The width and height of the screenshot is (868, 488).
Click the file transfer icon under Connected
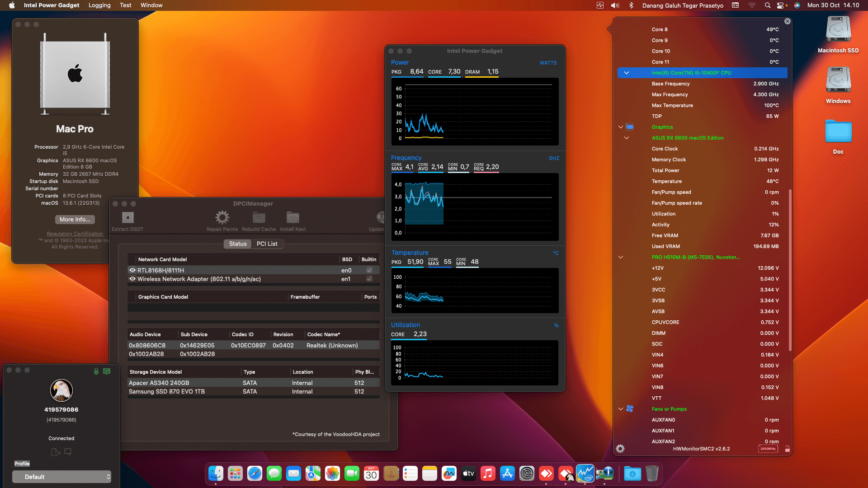56,452
